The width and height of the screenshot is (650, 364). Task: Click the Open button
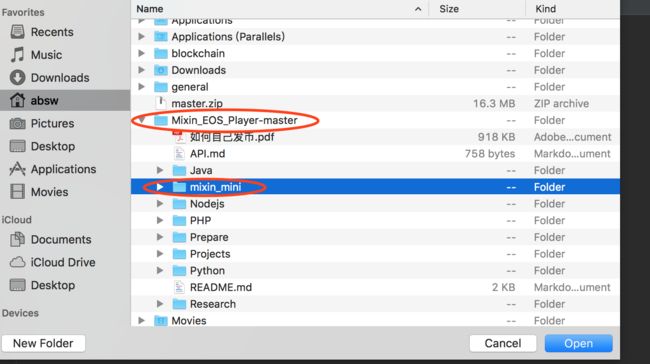(578, 343)
